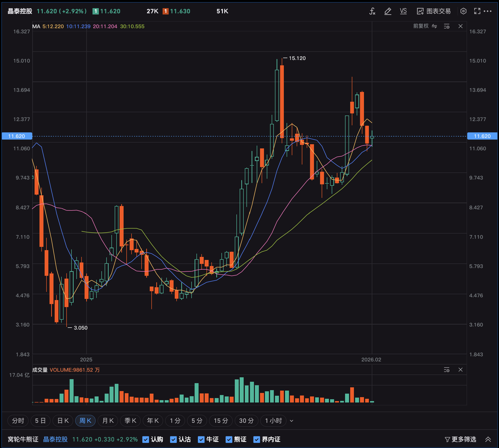Select the drawing pencil tool
This screenshot has width=499, height=448.
(388, 11)
